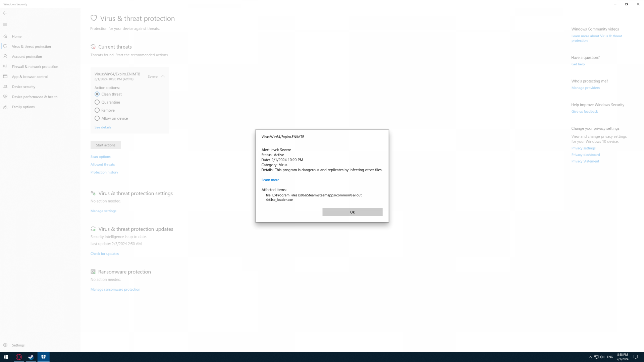Open the hamburger navigation menu icon
Viewport: 644px width, 362px height.
5,24
